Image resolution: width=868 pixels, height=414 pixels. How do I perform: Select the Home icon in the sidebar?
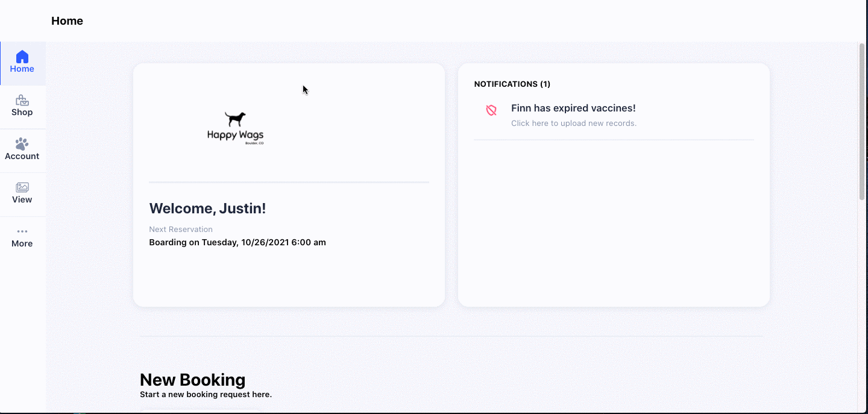point(22,57)
